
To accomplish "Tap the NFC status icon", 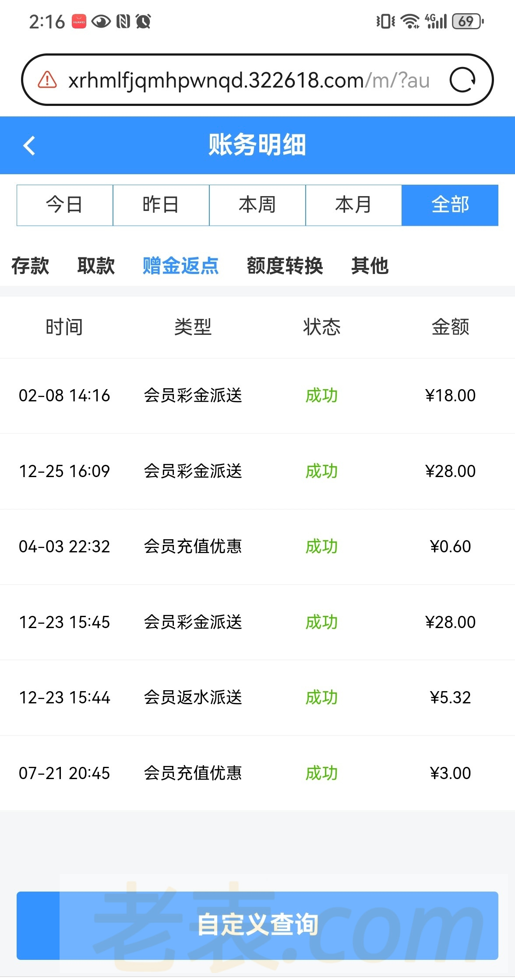I will click(x=123, y=21).
